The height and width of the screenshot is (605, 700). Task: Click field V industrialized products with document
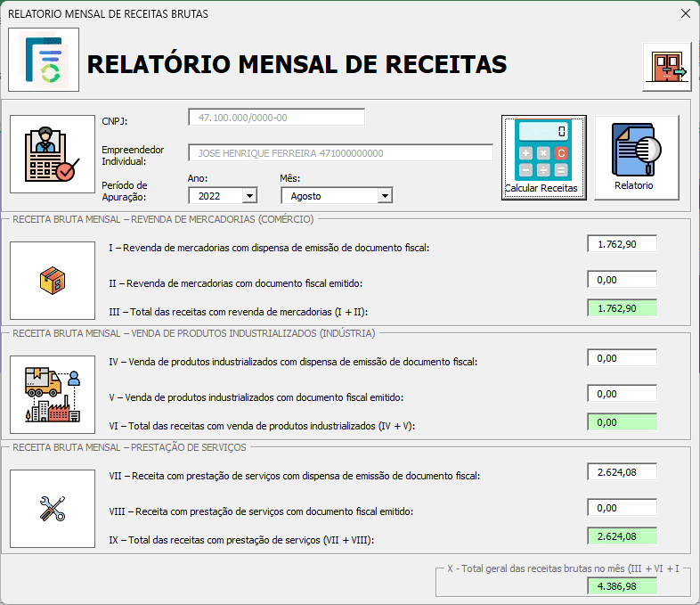coord(622,393)
